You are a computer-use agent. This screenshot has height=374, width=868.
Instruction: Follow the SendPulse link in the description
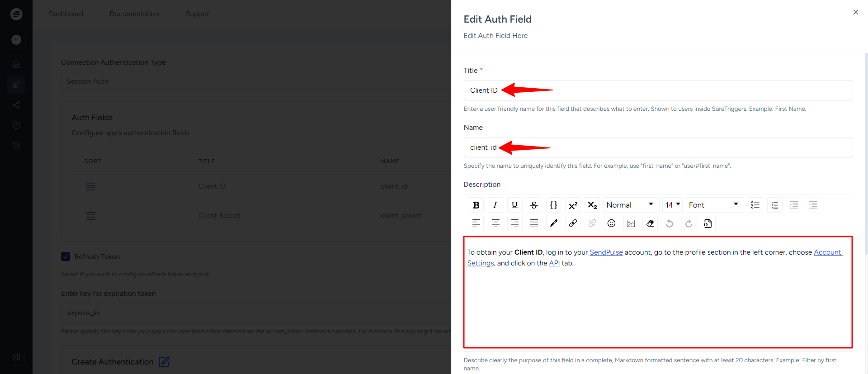[606, 252]
